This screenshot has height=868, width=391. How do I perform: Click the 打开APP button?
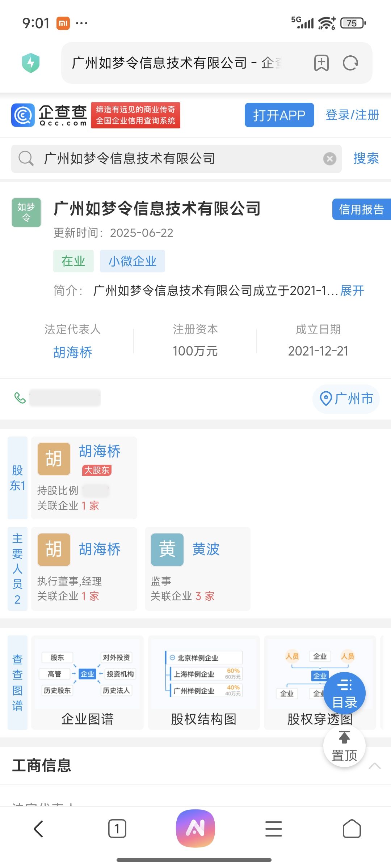pos(279,115)
